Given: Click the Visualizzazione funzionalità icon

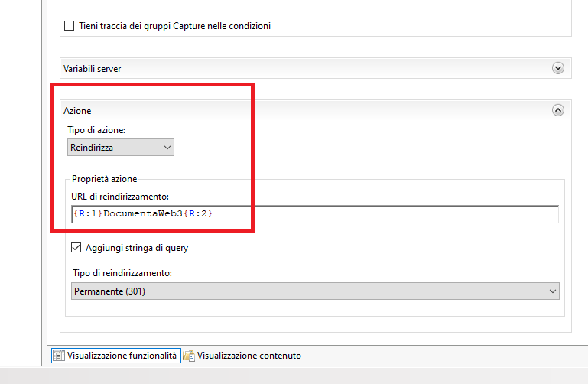Looking at the screenshot, I should pos(59,356).
